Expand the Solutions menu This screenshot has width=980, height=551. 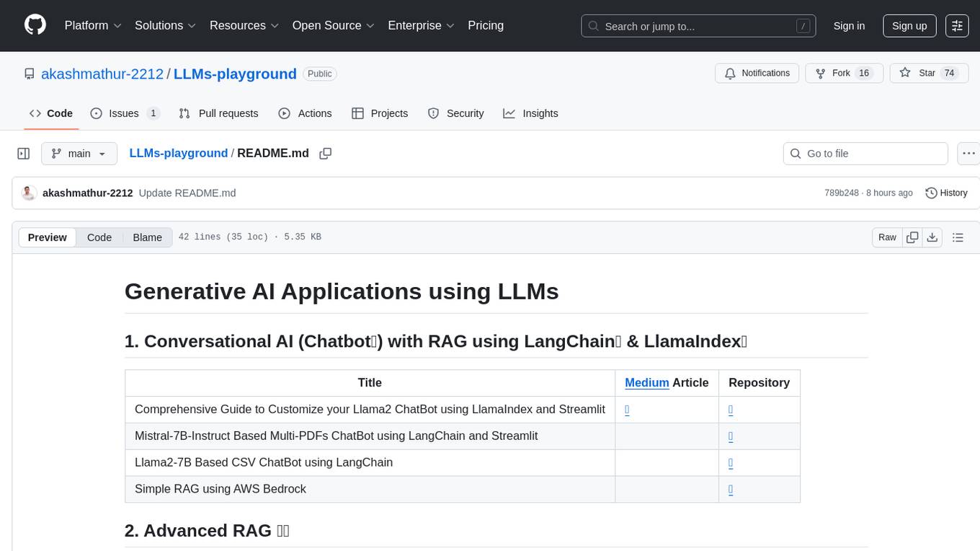click(166, 25)
